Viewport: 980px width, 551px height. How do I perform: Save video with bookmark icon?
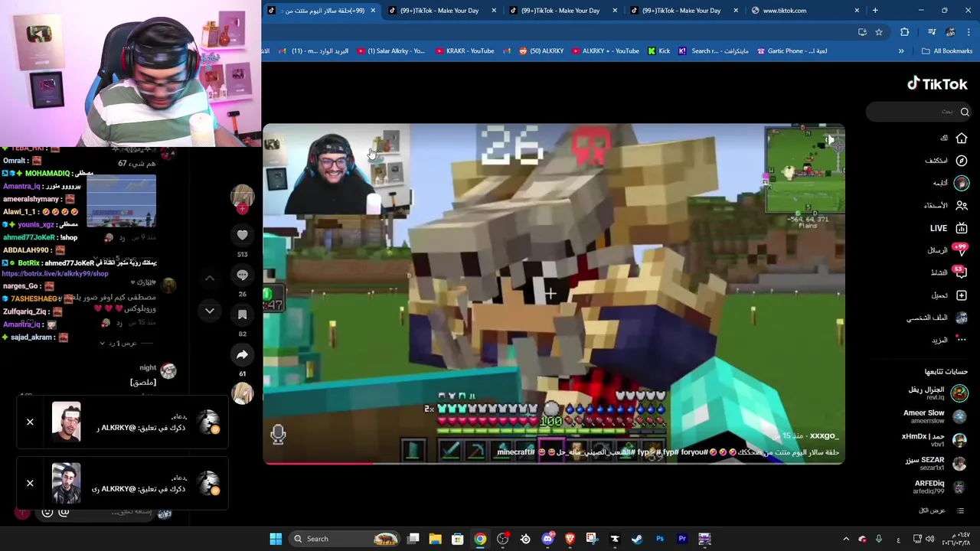click(x=242, y=315)
